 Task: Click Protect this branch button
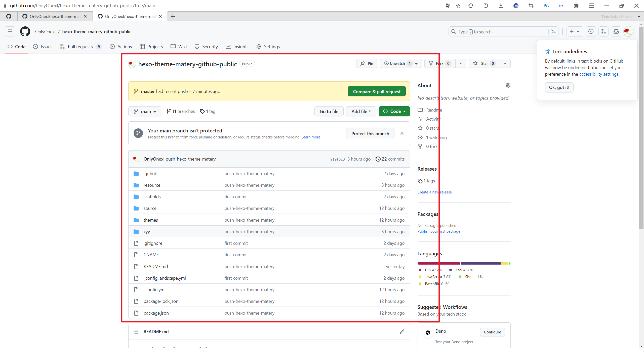[370, 133]
